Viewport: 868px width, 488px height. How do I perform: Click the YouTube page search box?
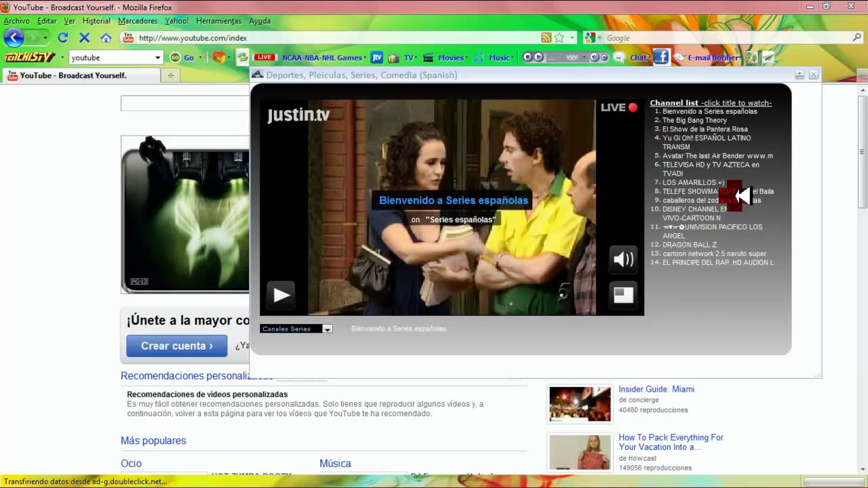click(185, 103)
